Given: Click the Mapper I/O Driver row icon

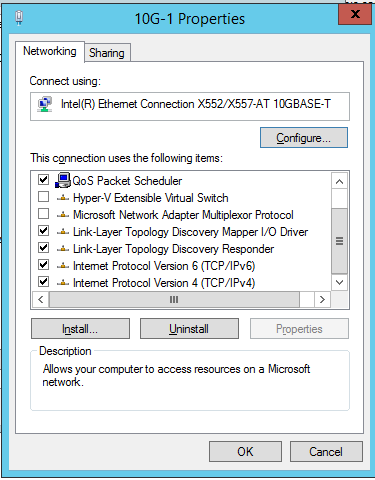Looking at the screenshot, I should (x=63, y=232).
